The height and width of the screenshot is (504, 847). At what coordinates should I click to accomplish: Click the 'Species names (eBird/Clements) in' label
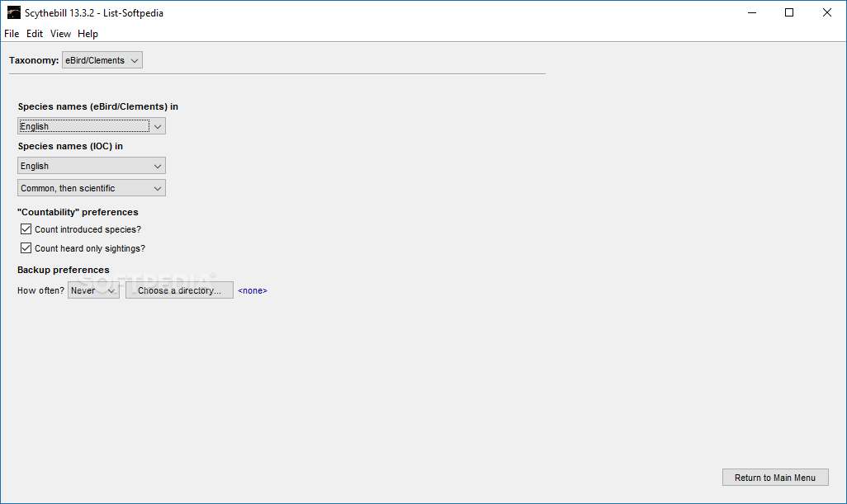click(x=97, y=107)
